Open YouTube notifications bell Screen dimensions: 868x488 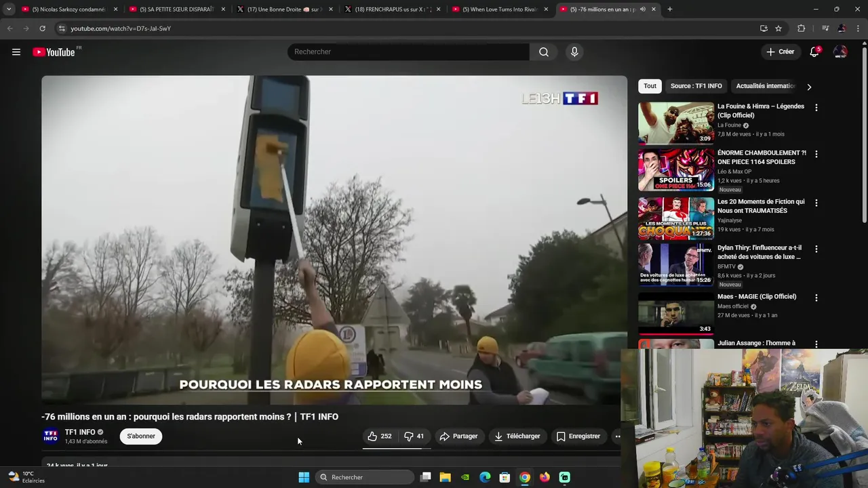coord(814,52)
